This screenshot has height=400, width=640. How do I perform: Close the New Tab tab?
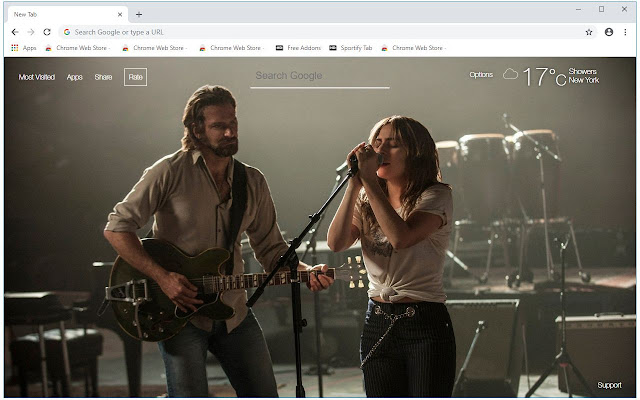tap(120, 14)
